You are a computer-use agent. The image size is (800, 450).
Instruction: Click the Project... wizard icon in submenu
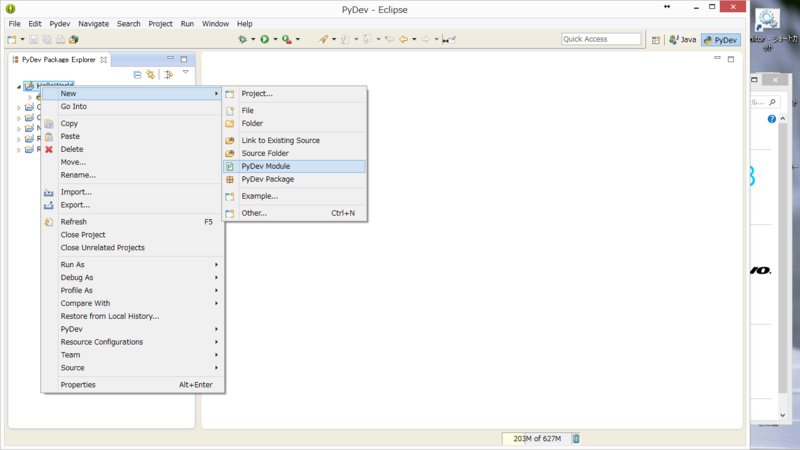tap(230, 94)
